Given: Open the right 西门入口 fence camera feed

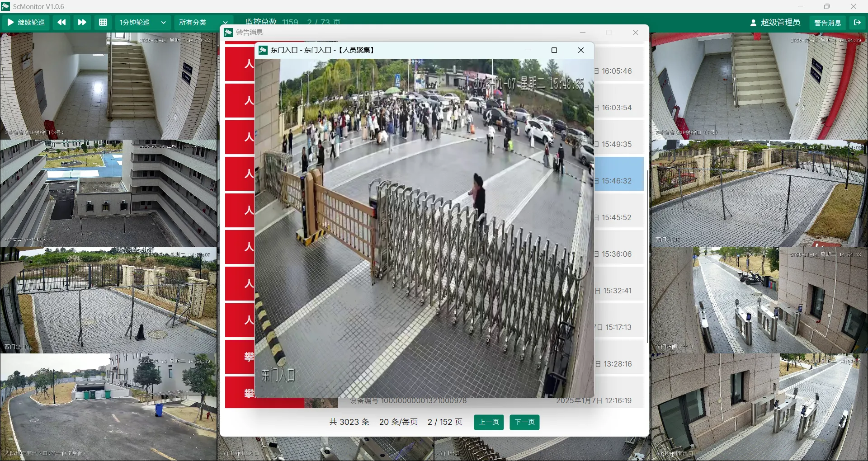Looking at the screenshot, I should (x=759, y=193).
